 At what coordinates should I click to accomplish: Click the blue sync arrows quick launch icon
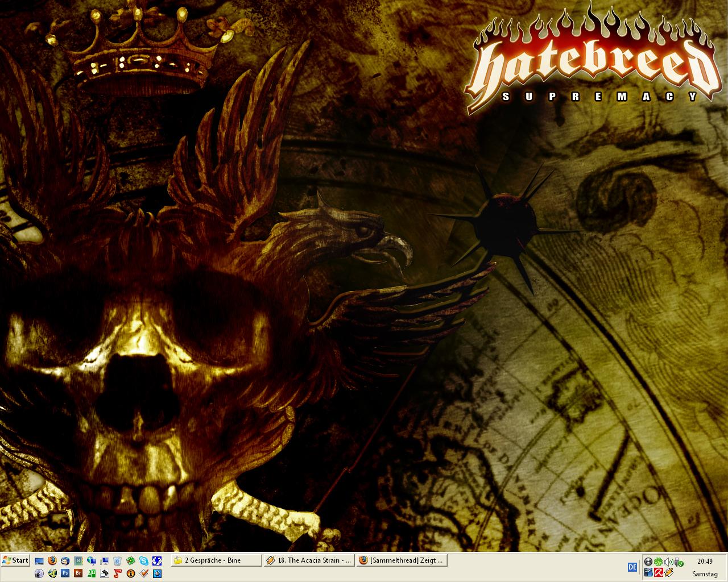point(157,560)
